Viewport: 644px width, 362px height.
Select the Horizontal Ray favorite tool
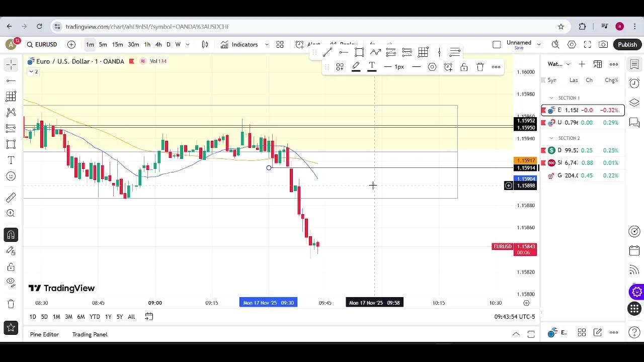pyautogui.click(x=344, y=52)
